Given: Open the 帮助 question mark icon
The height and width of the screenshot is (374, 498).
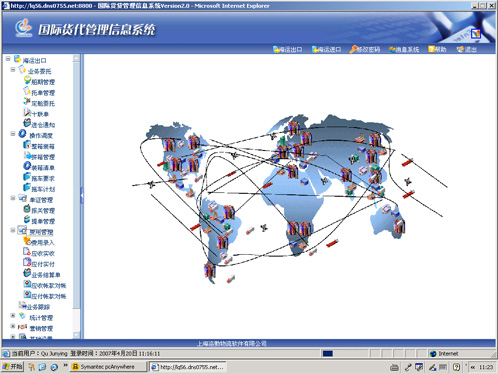Looking at the screenshot, I should point(432,49).
